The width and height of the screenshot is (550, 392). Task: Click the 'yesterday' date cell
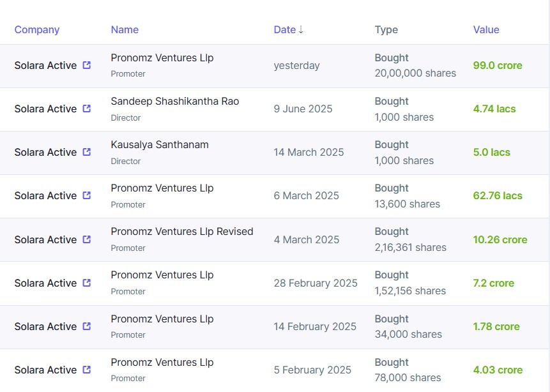click(x=297, y=66)
